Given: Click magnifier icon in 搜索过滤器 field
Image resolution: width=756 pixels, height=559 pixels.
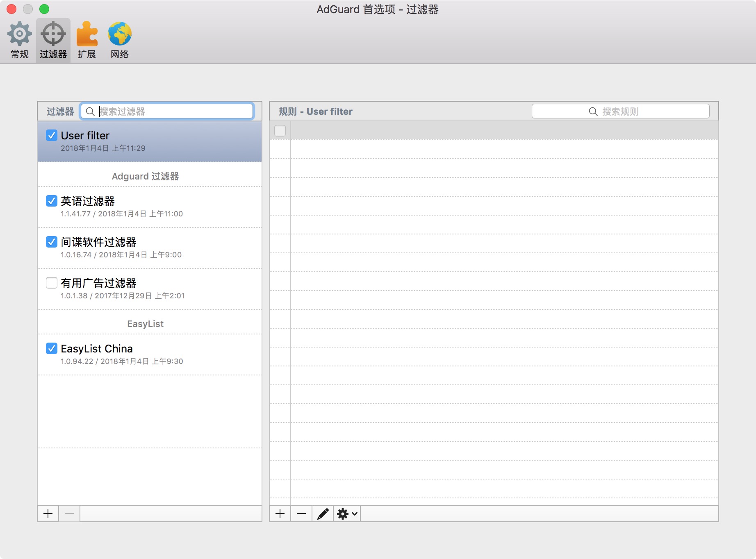Looking at the screenshot, I should [x=90, y=111].
